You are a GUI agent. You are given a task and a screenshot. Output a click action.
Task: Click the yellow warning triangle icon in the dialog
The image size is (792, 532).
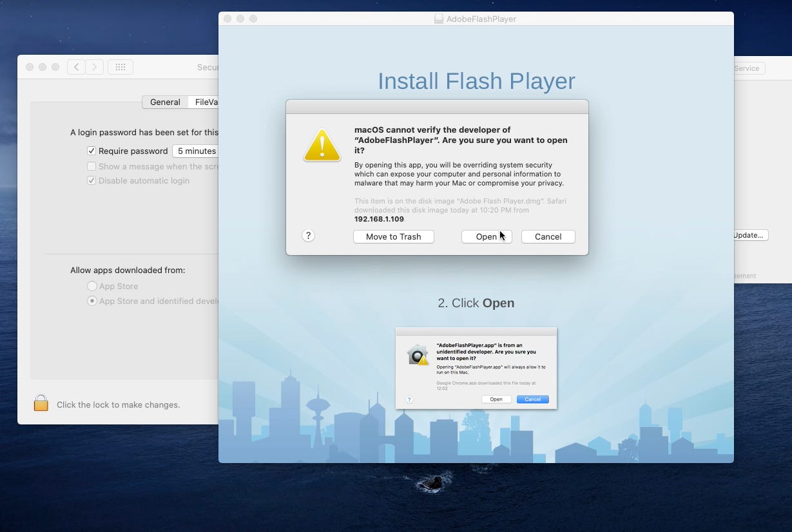(x=322, y=146)
